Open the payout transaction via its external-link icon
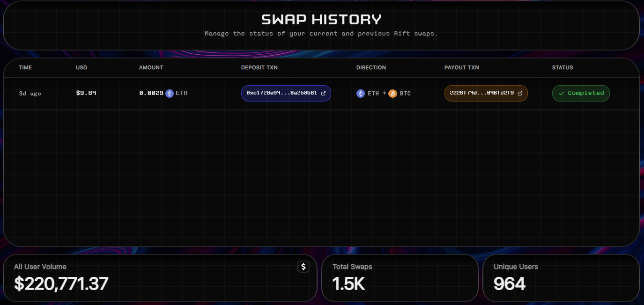Viewport: 644px width, 305px height. click(520, 93)
